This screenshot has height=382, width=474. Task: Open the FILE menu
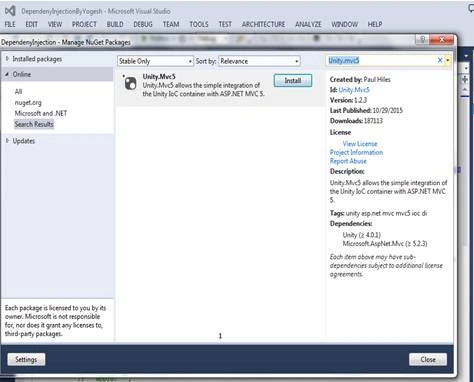coord(10,24)
